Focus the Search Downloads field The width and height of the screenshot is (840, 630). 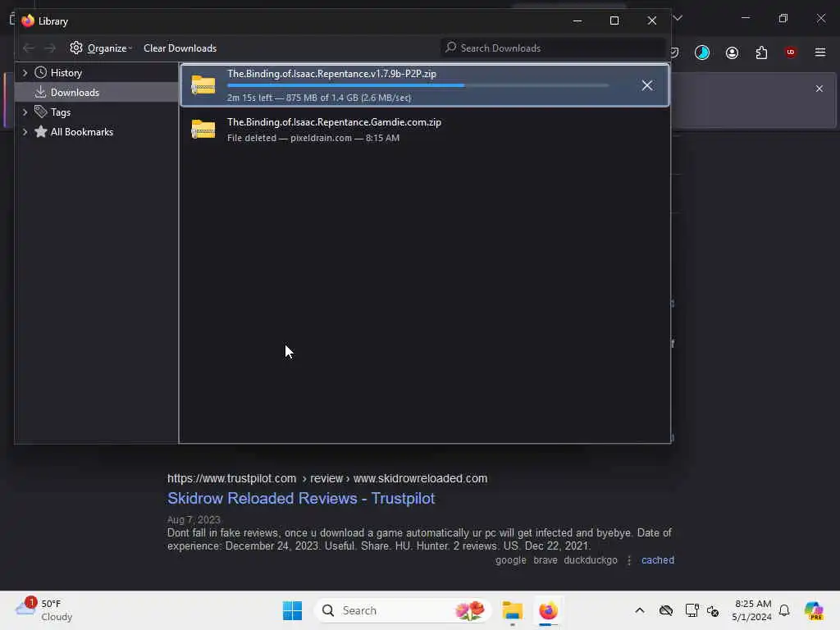(553, 48)
